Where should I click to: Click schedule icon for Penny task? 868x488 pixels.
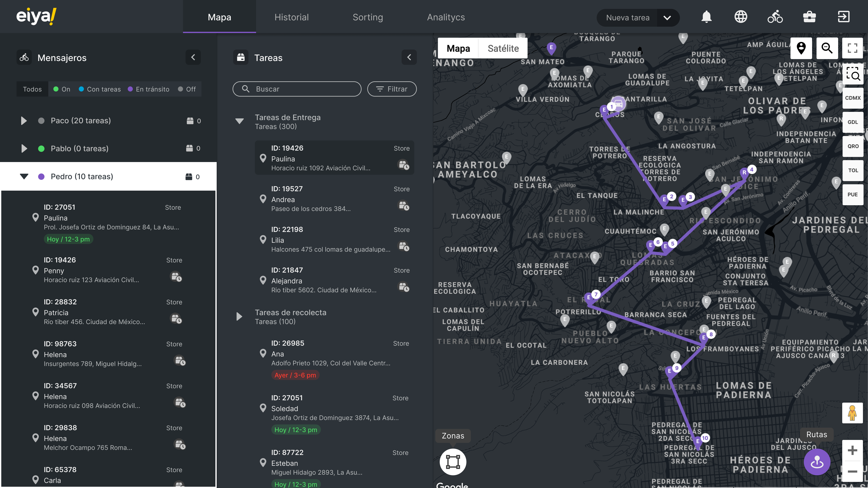click(176, 277)
